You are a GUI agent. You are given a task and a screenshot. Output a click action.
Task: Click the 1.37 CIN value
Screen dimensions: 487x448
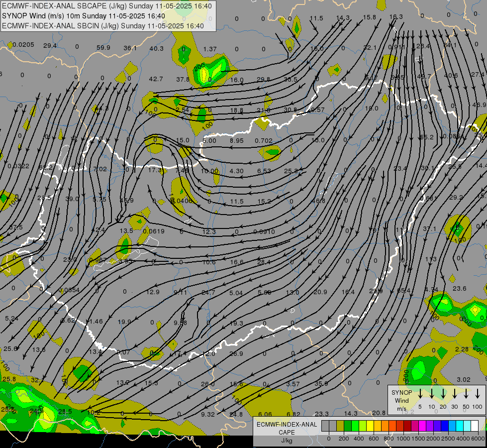click(x=210, y=49)
